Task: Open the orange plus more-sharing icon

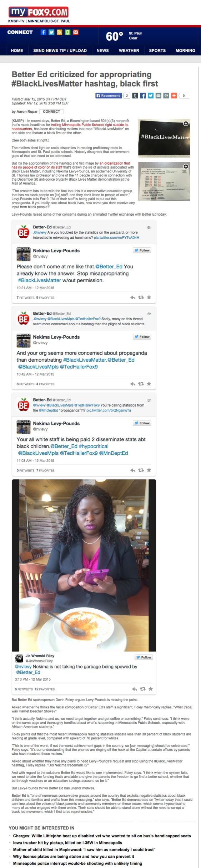Action: (174, 95)
